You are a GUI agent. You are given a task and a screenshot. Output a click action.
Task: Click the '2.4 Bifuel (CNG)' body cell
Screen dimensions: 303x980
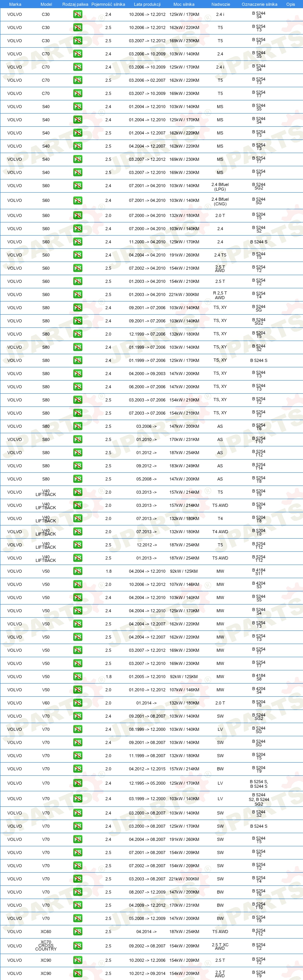pos(220,202)
